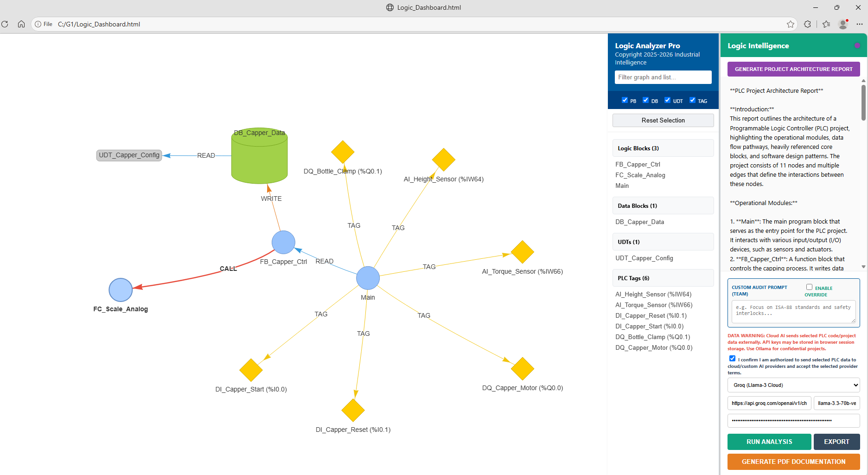Select the UDT_Capper_Config grey node
This screenshot has height=475, width=868.
[x=129, y=155]
